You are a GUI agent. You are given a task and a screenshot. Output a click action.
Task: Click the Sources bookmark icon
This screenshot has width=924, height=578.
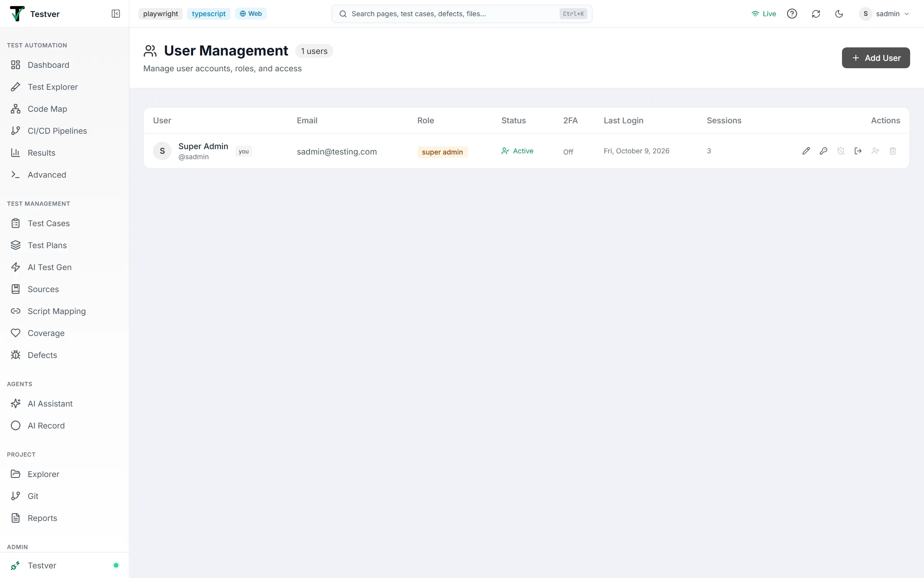tap(15, 289)
